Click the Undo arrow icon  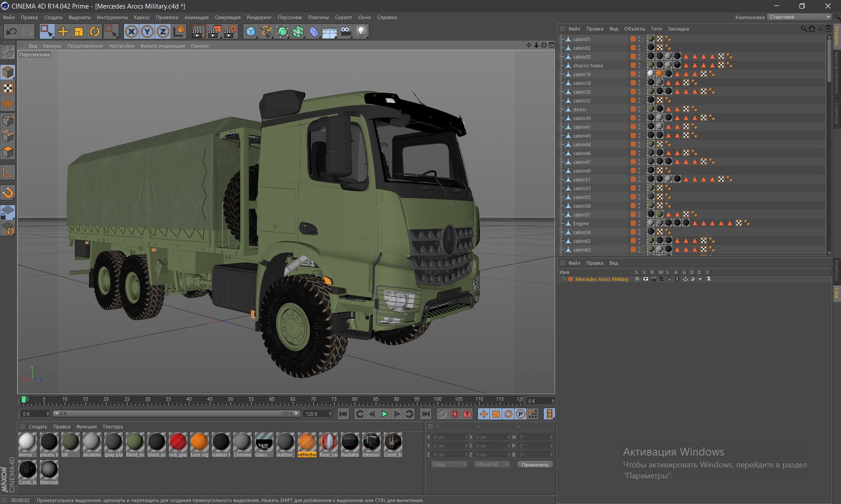point(12,32)
